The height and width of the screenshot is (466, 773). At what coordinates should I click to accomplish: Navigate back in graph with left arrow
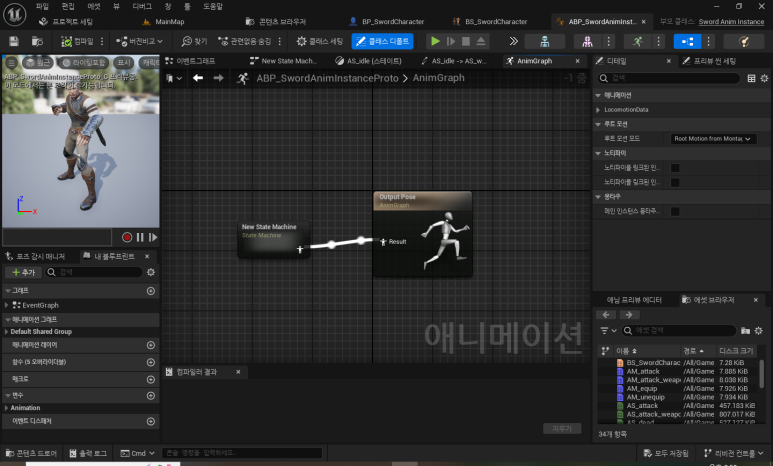click(x=198, y=78)
